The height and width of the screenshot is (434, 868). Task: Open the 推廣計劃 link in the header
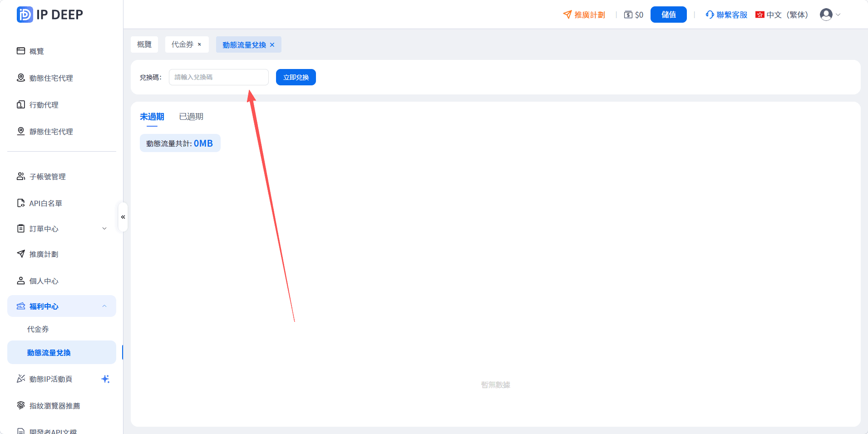584,15
